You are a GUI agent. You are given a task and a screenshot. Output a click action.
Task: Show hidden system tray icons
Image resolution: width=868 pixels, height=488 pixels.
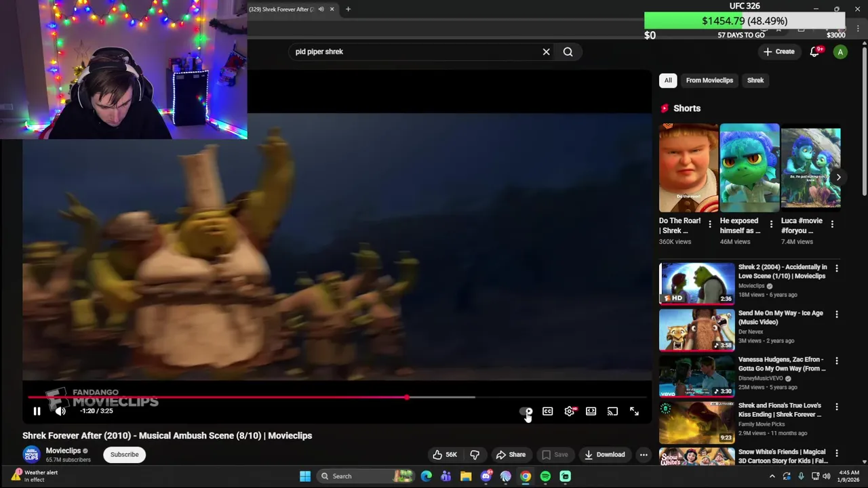coord(772,476)
